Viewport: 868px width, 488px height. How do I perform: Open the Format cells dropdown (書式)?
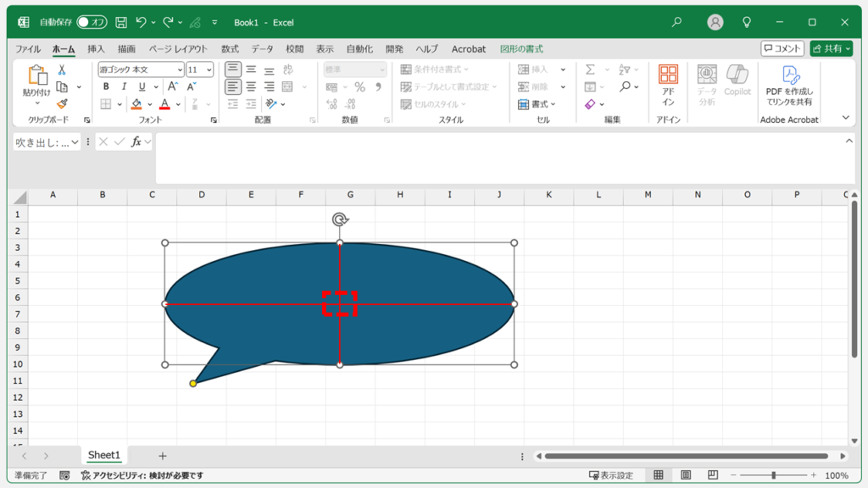click(x=537, y=104)
